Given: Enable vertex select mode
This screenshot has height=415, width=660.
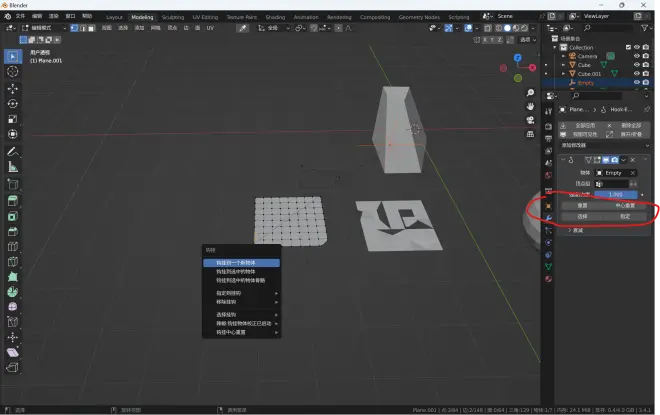Looking at the screenshot, I should click(x=74, y=28).
